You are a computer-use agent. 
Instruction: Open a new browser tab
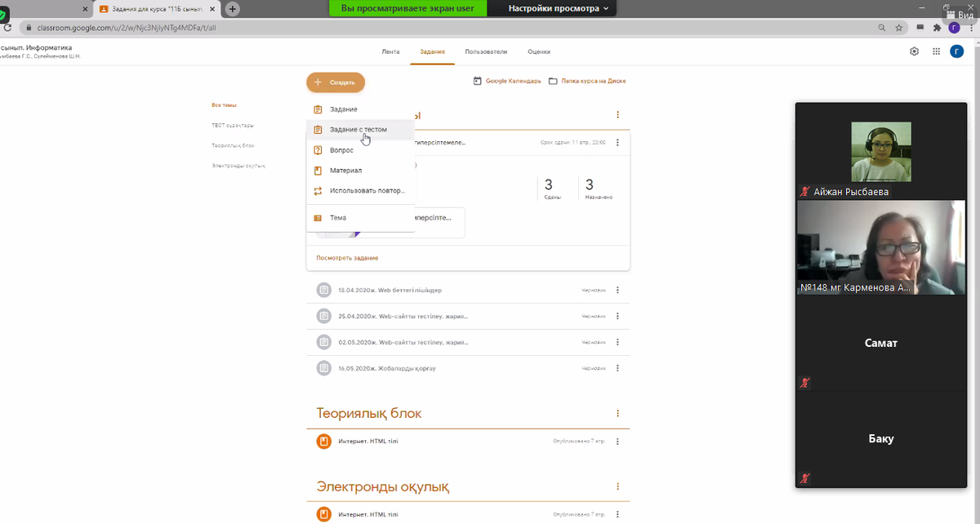233,8
